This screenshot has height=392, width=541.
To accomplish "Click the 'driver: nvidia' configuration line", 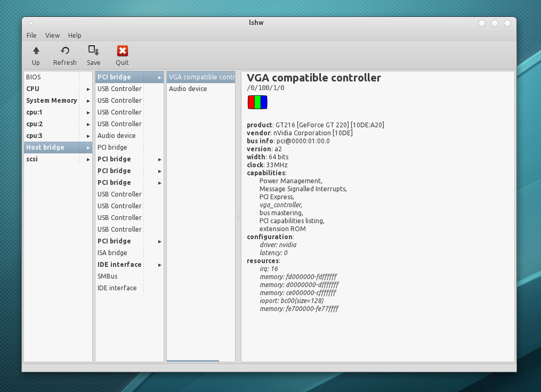I will tap(278, 245).
